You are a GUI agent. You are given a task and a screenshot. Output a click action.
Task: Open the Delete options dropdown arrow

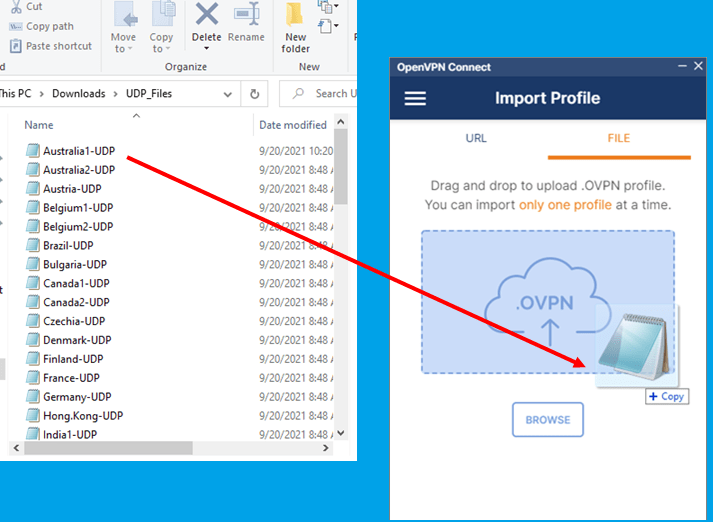206,48
